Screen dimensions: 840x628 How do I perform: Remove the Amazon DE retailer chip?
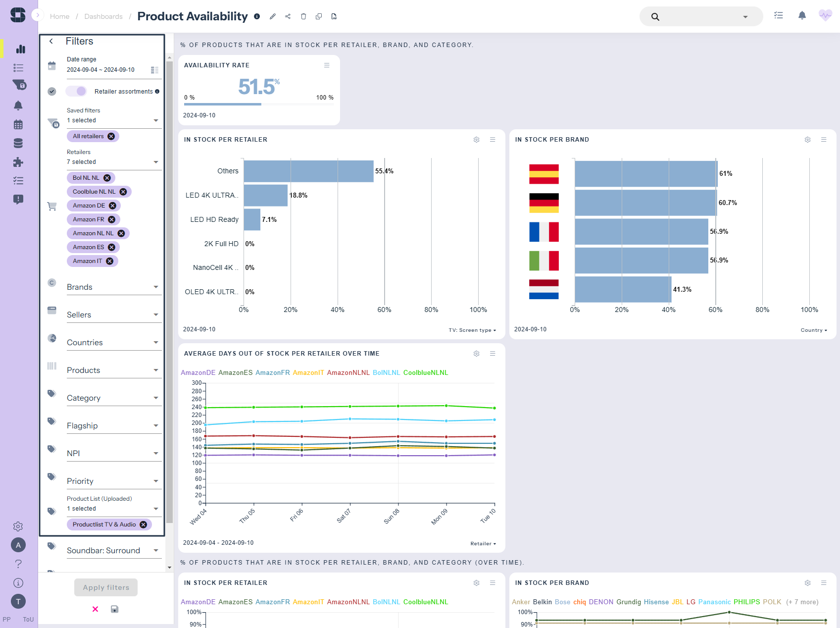(x=113, y=206)
